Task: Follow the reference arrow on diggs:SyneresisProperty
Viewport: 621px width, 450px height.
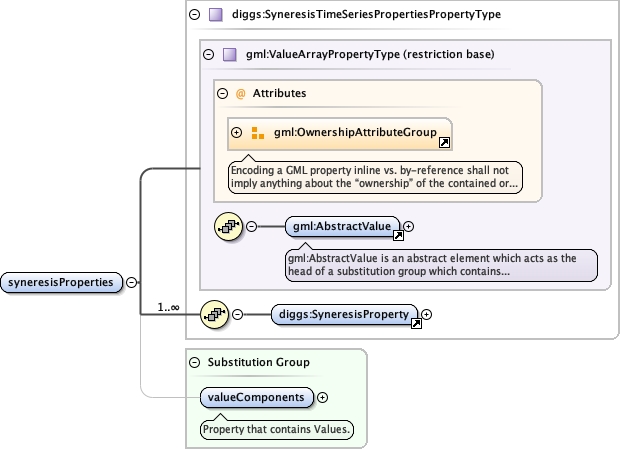Action: click(x=414, y=324)
